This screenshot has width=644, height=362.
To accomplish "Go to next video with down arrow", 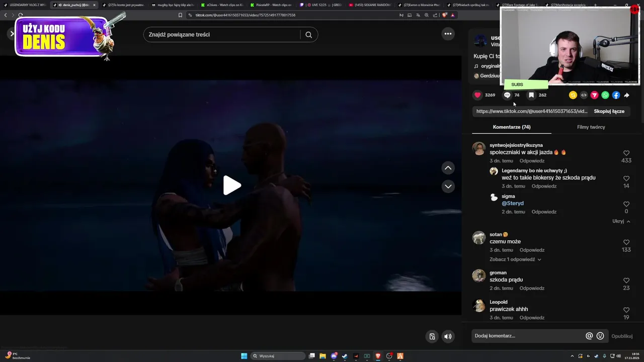I will (x=448, y=187).
